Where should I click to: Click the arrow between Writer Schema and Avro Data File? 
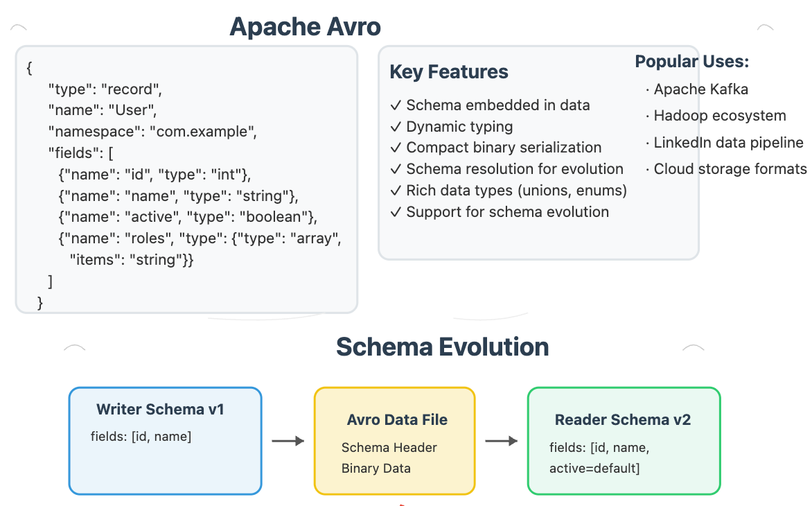[x=288, y=440]
